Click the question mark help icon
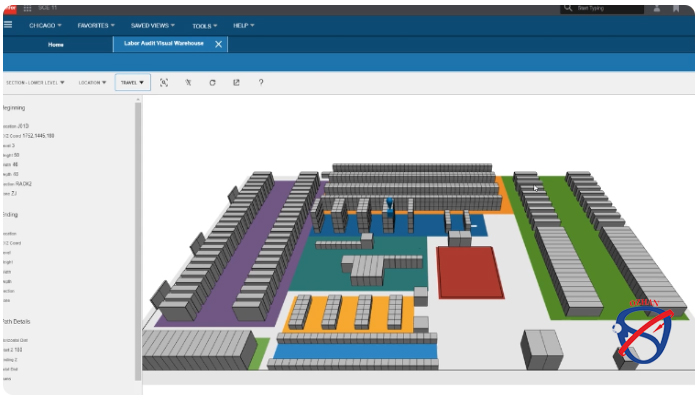Viewport: 700px width, 400px height. click(x=261, y=83)
